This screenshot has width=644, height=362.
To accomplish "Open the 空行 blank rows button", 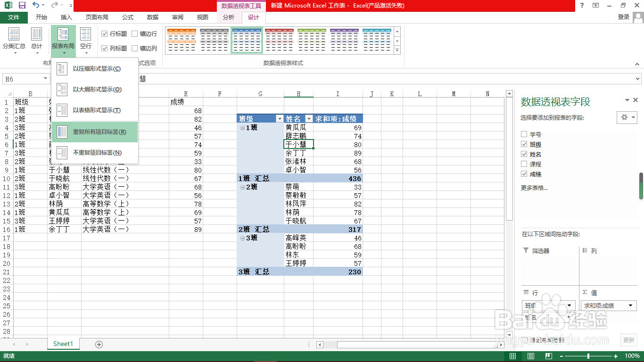I will [x=86, y=41].
